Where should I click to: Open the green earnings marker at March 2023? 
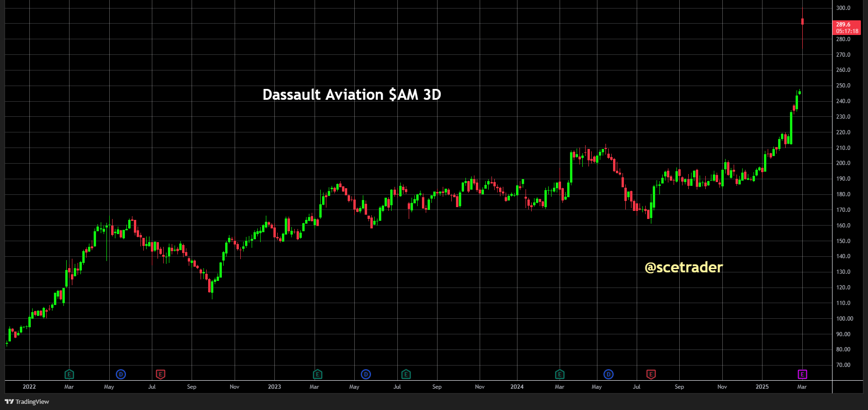click(x=317, y=375)
